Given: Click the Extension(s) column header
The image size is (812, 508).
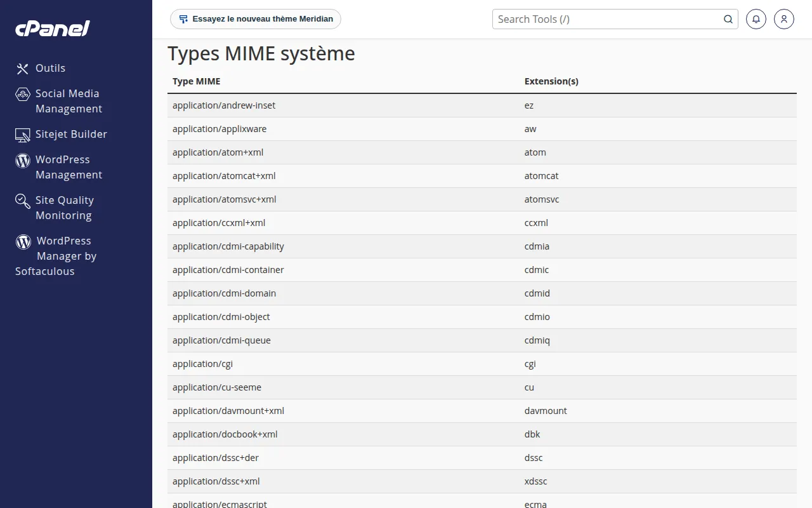Looking at the screenshot, I should point(551,81).
